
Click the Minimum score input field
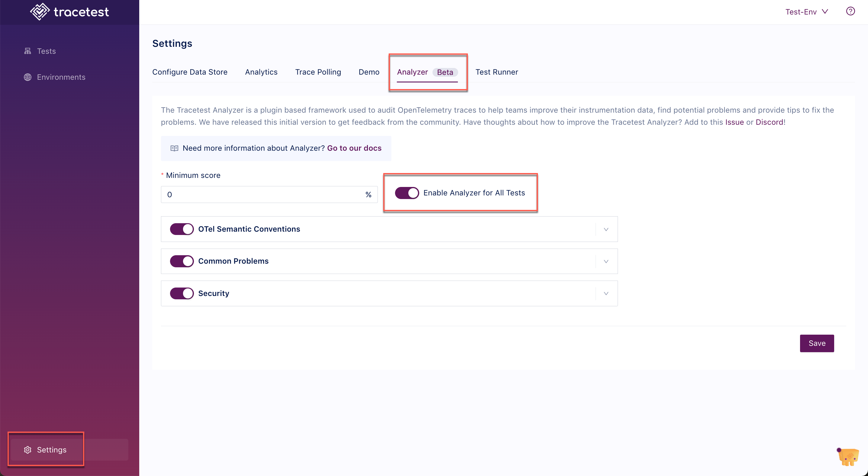tap(269, 195)
